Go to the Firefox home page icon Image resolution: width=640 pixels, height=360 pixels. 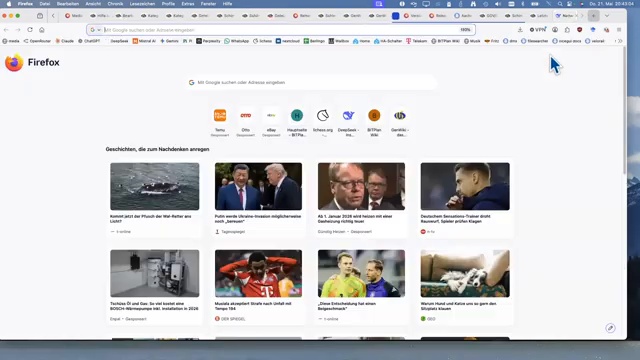[x=42, y=30]
